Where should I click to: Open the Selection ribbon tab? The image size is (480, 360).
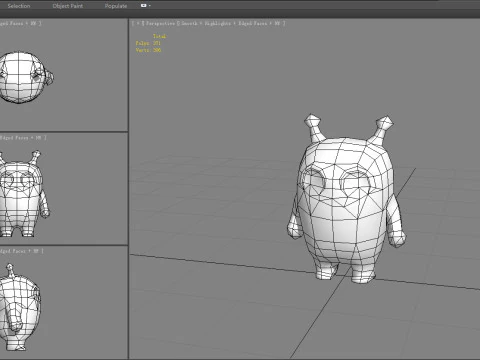tap(19, 6)
